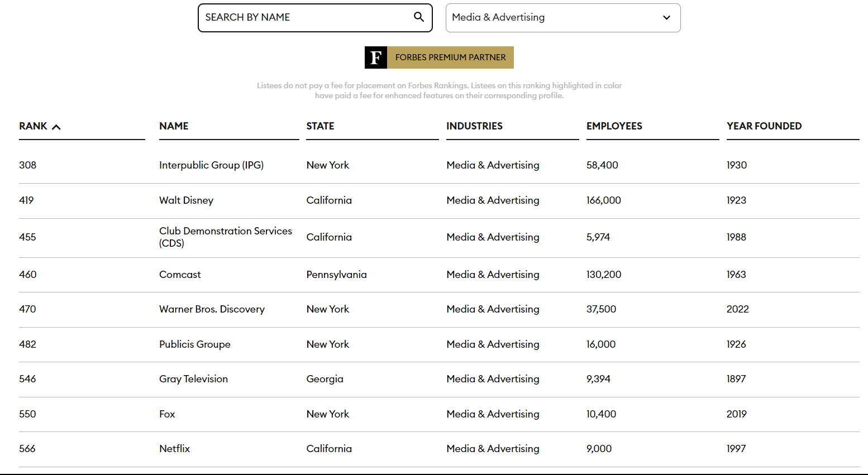This screenshot has height=475, width=868.
Task: Select the Gray Television row name
Action: pyautogui.click(x=193, y=379)
